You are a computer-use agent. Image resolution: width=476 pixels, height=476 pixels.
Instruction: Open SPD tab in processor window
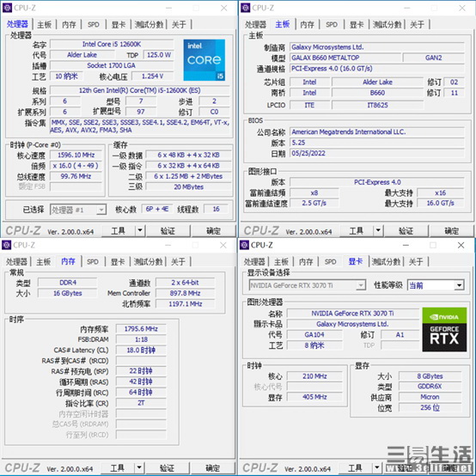[x=94, y=25]
